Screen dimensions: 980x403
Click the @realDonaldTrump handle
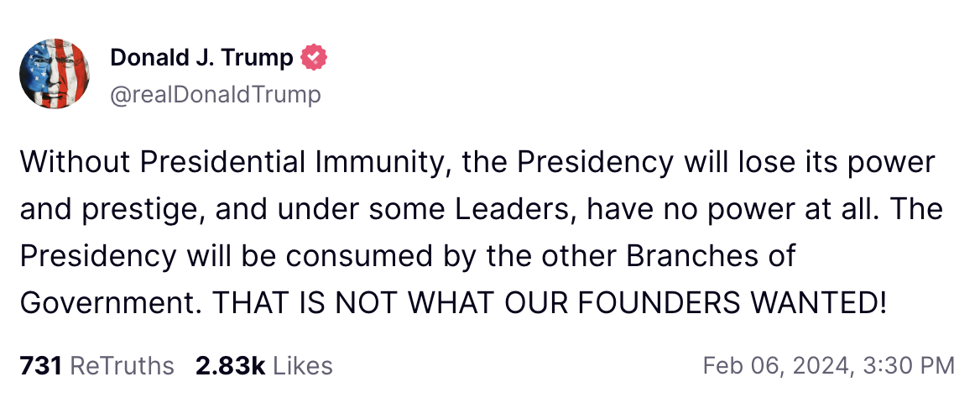point(215,95)
